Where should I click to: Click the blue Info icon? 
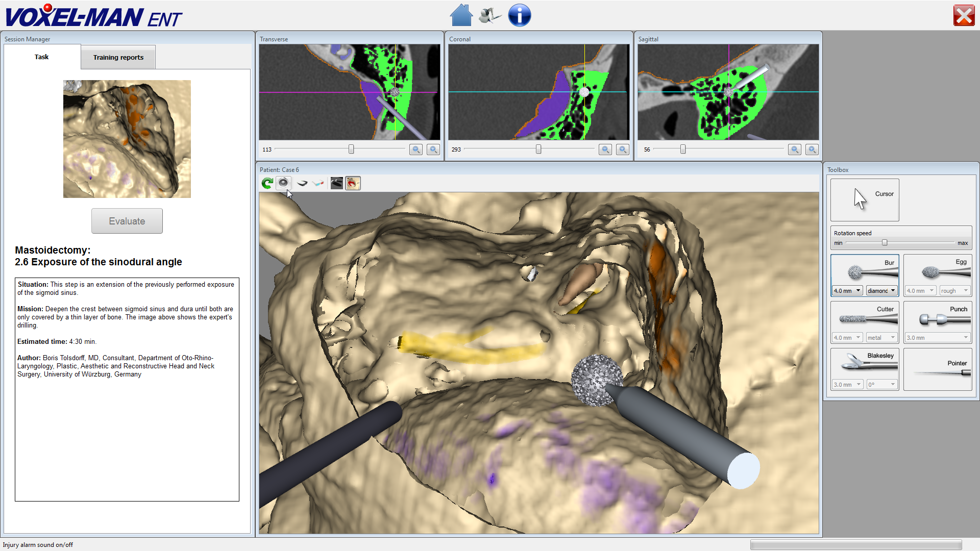pyautogui.click(x=519, y=15)
